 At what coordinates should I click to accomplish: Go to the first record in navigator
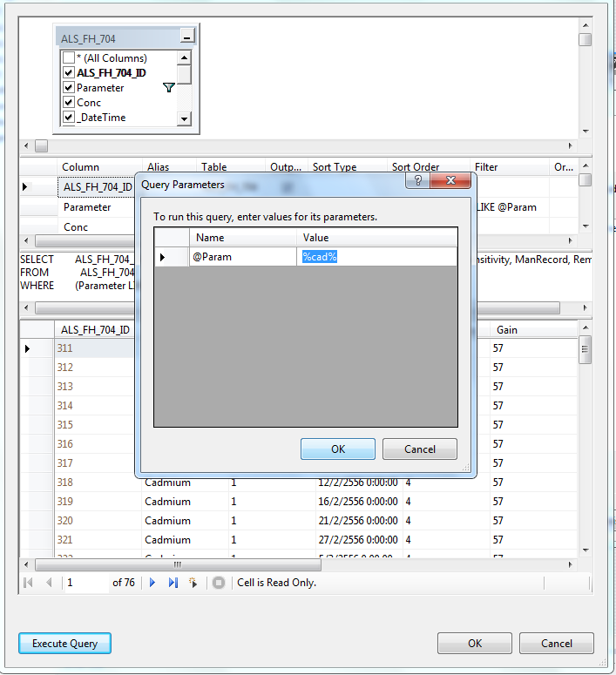click(29, 583)
